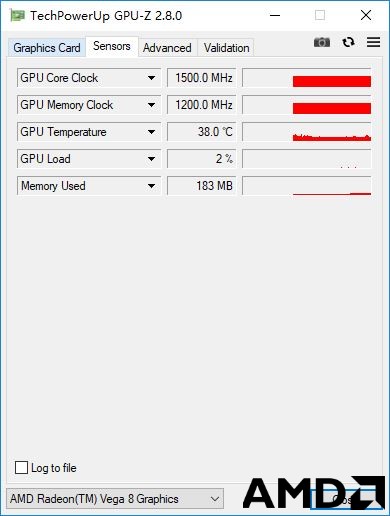Viewport: 390px width, 516px height.
Task: Select the AMD Radeon Vega 8 Graphics combo box
Action: coord(115,499)
